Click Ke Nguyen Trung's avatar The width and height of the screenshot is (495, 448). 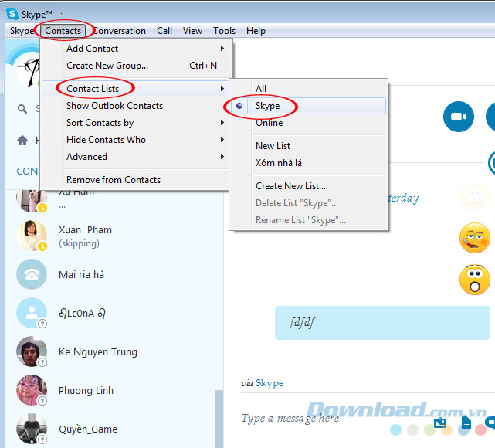click(x=32, y=351)
